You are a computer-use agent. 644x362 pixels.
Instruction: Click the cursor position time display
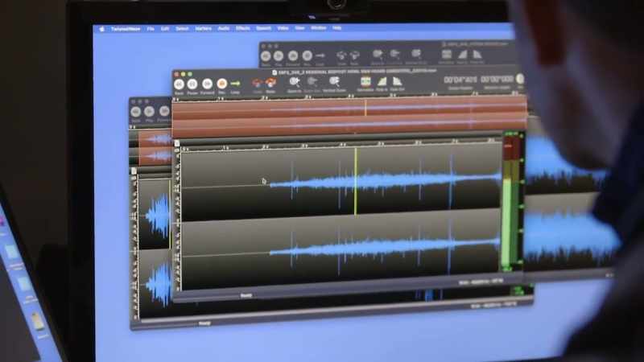point(460,80)
